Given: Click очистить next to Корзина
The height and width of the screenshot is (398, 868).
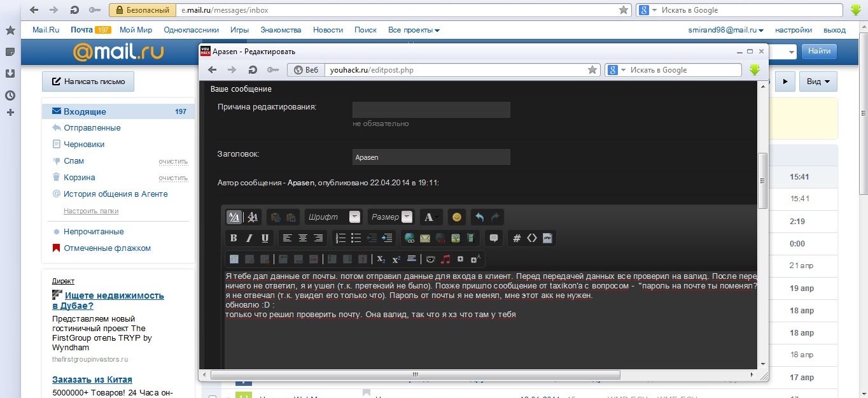Looking at the screenshot, I should (173, 178).
